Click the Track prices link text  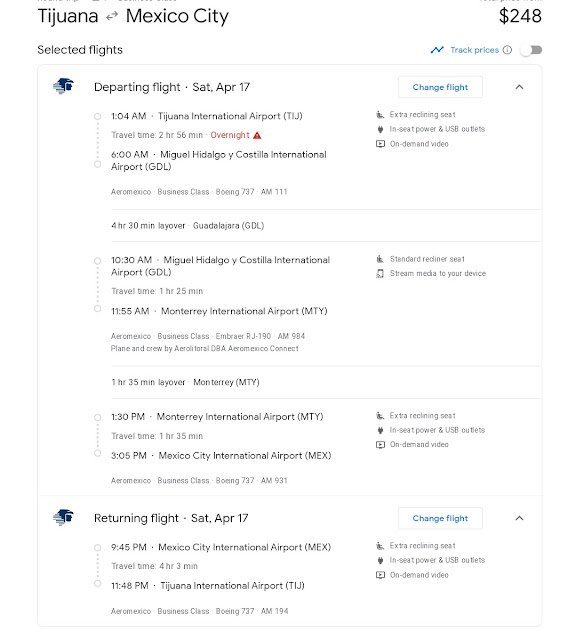(x=474, y=50)
